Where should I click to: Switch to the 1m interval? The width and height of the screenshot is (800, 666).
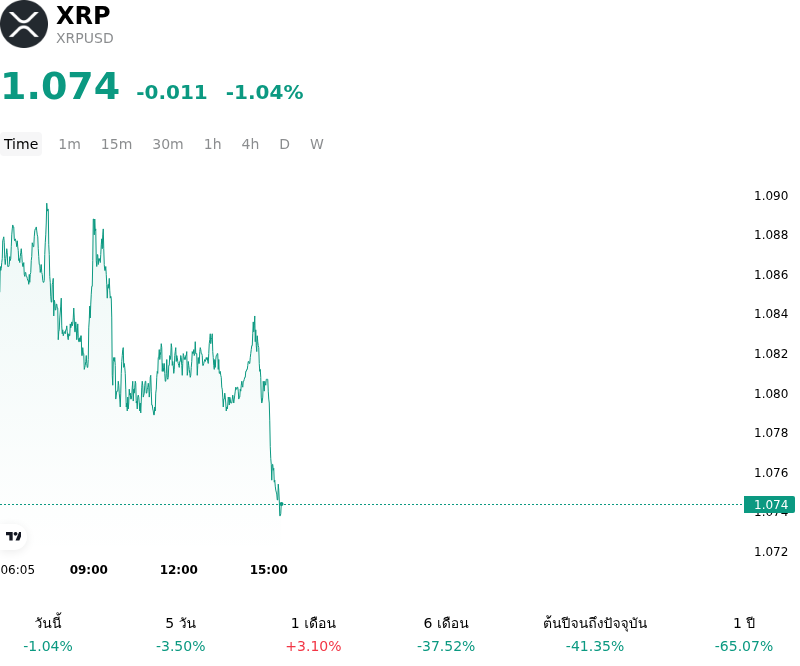[x=69, y=144]
